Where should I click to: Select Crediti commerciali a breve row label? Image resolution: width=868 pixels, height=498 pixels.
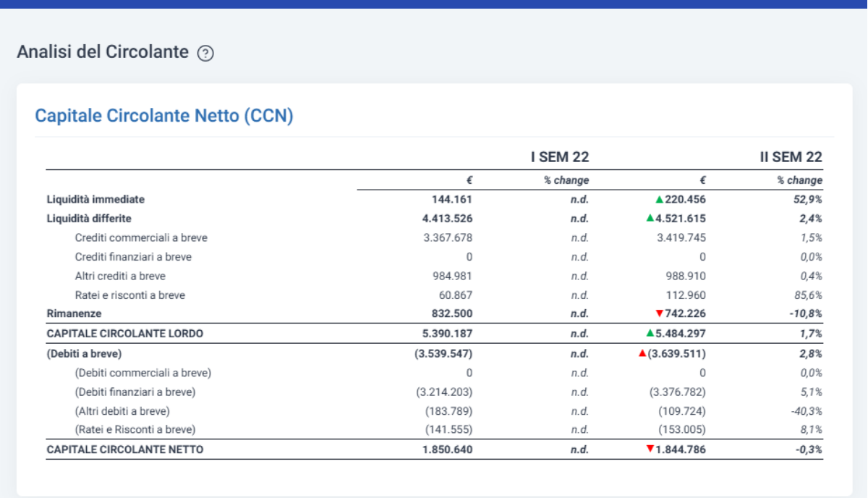[x=142, y=237]
